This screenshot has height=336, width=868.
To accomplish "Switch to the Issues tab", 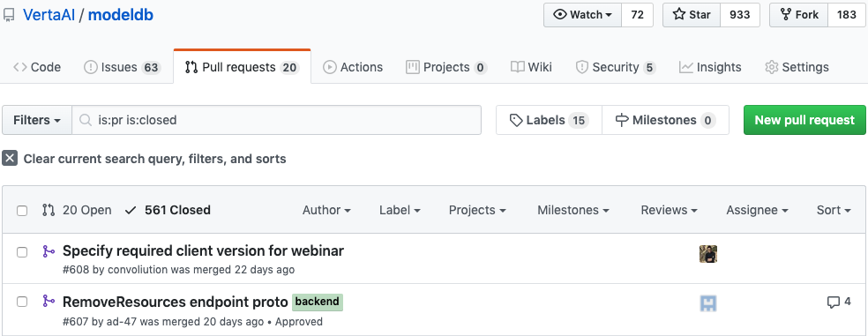I will [x=123, y=68].
